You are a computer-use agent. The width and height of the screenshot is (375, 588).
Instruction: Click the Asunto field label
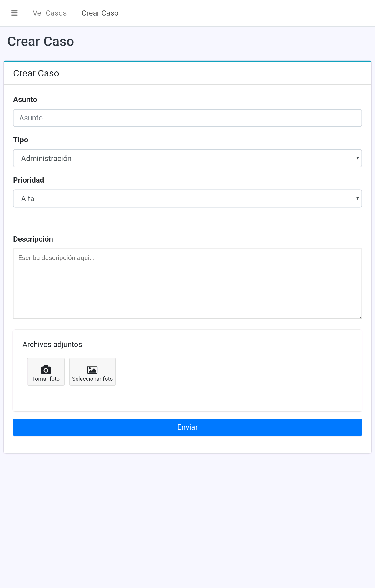25,100
